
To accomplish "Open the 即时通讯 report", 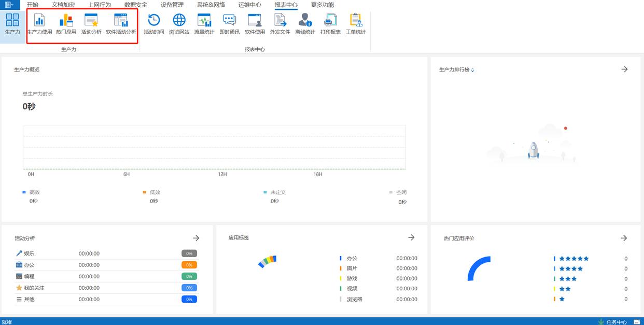I will [x=229, y=24].
